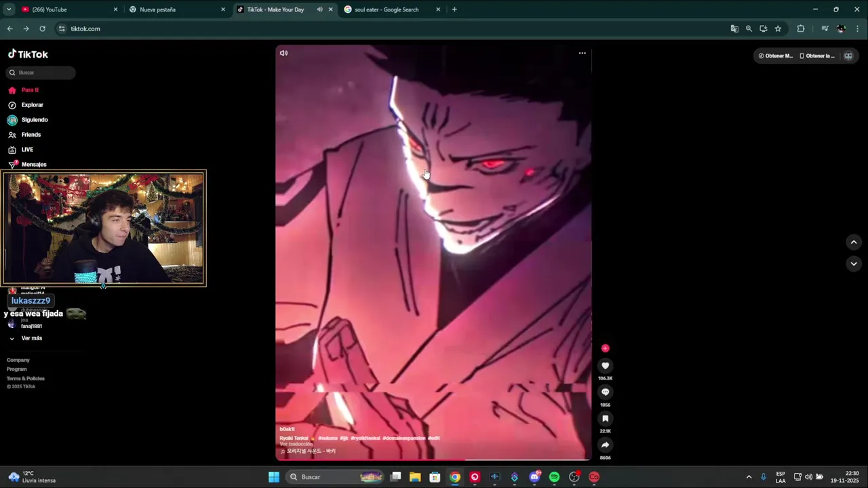Image resolution: width=868 pixels, height=488 pixels.
Task: Bookmark this page star
Action: click(778, 28)
